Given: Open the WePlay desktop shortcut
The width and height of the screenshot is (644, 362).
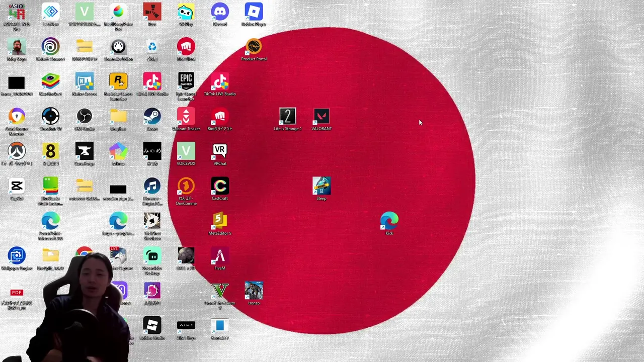Looking at the screenshot, I should point(186,12).
